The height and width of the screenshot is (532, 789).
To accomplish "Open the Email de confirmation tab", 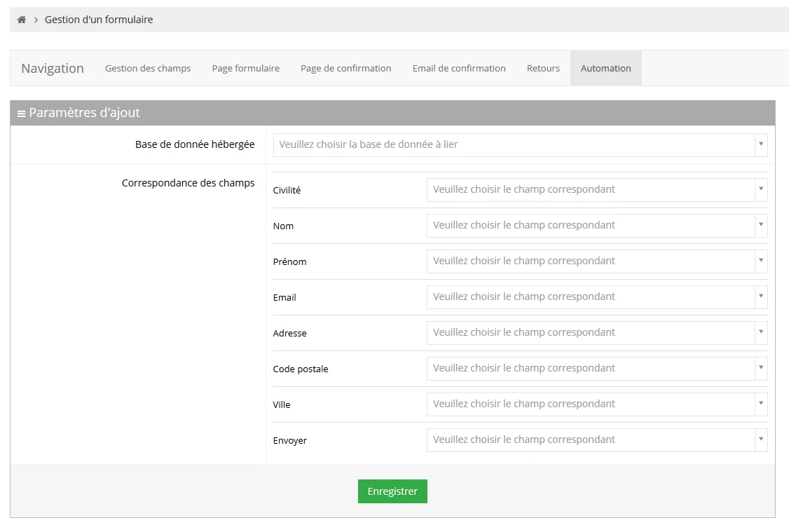I will point(459,68).
